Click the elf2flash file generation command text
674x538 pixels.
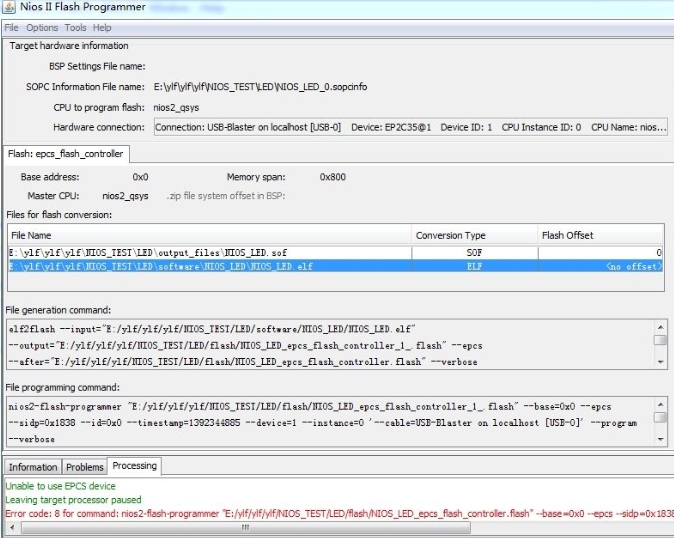click(245, 345)
